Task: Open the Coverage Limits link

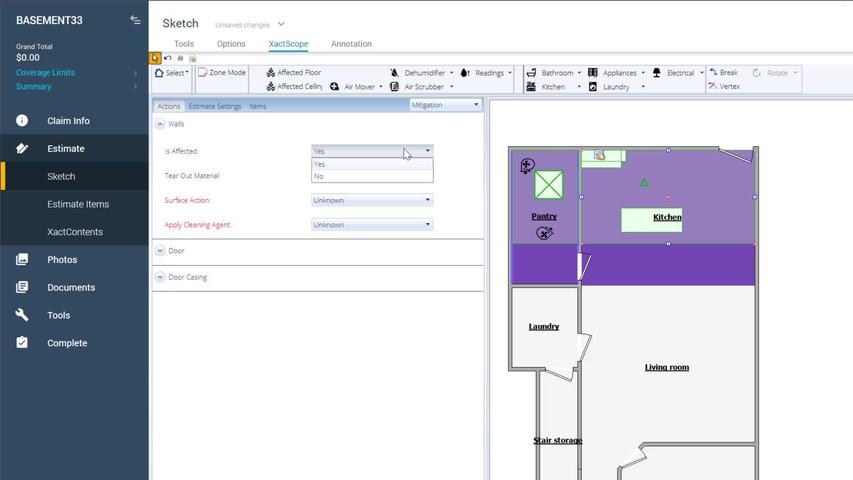Action: pyautogui.click(x=45, y=72)
